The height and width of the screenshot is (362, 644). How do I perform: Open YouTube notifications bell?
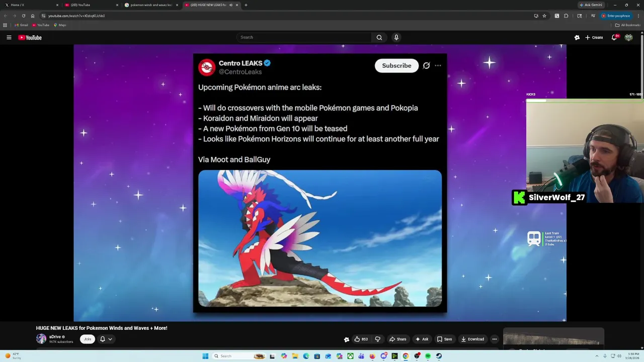pyautogui.click(x=614, y=37)
